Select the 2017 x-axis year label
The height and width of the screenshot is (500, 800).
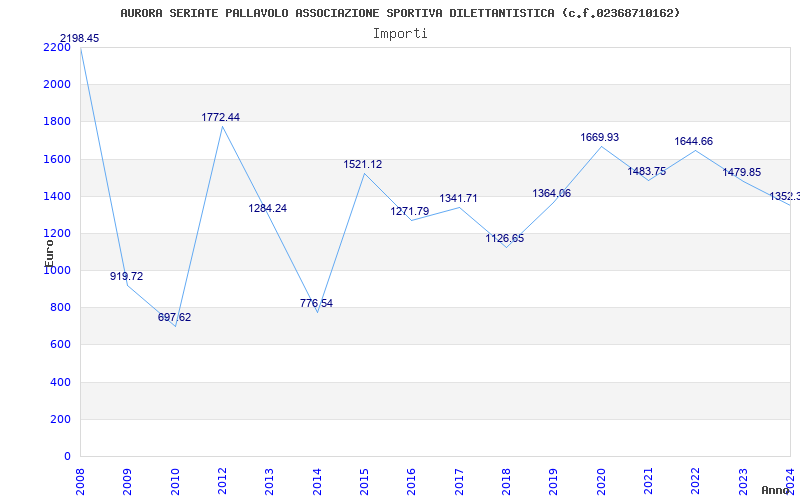coord(459,481)
